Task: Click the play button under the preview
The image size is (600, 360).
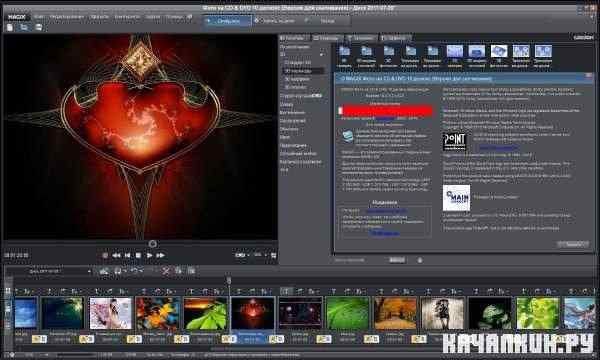Action: pos(150,255)
